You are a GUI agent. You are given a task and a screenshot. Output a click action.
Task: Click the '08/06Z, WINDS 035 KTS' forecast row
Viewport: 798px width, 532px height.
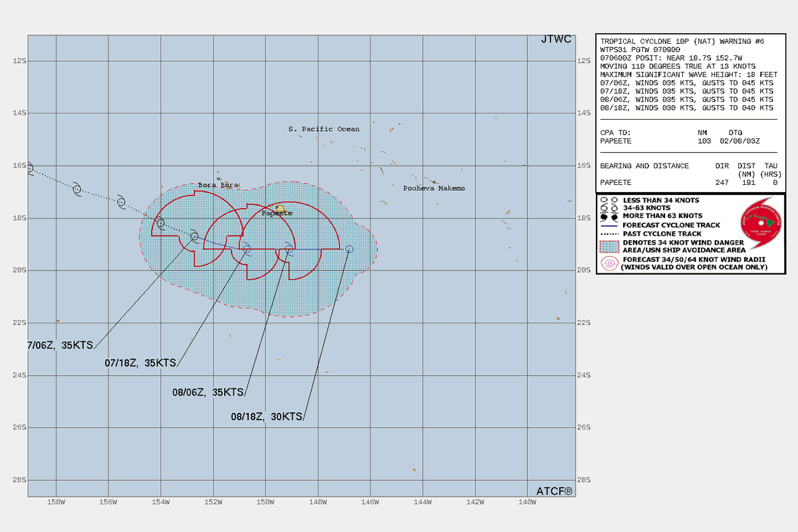(x=686, y=100)
